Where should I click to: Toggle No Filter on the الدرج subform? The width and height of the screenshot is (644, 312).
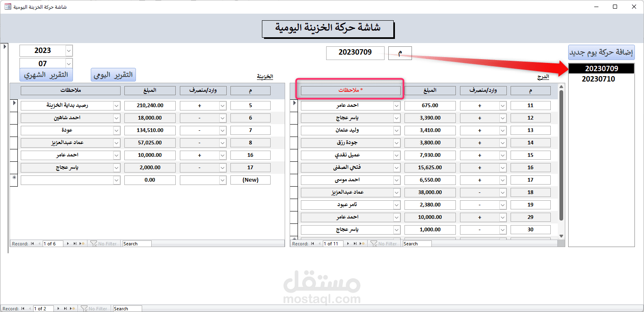383,243
